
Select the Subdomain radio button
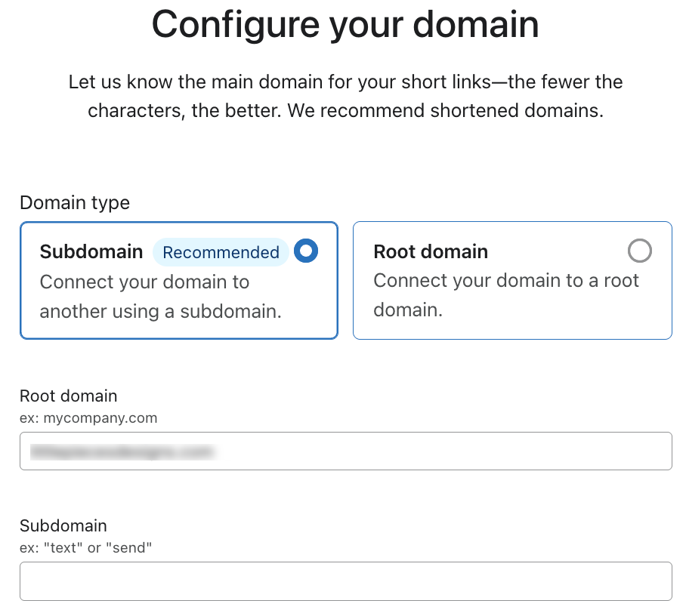click(306, 251)
